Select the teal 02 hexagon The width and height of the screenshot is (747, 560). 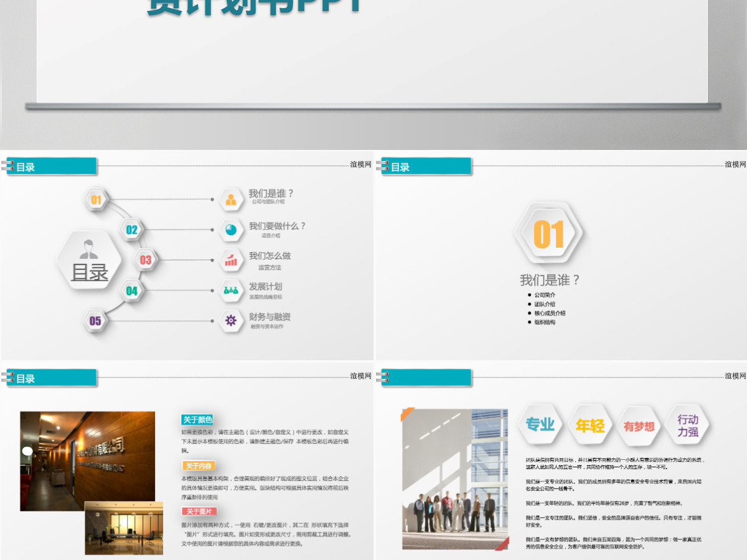tap(132, 230)
